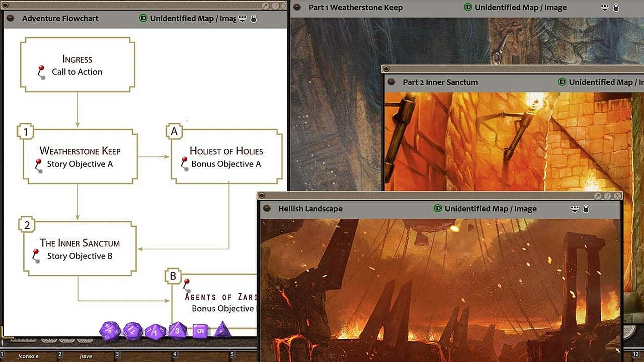Click the 'Holiest of Holies' flowchart title
Viewport: 644px width, 362px height.
click(x=226, y=151)
